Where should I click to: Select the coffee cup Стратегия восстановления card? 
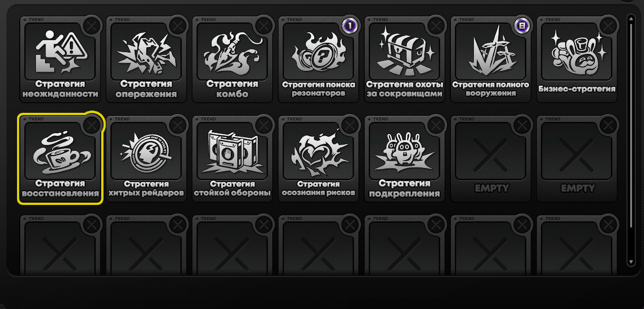pos(60,158)
